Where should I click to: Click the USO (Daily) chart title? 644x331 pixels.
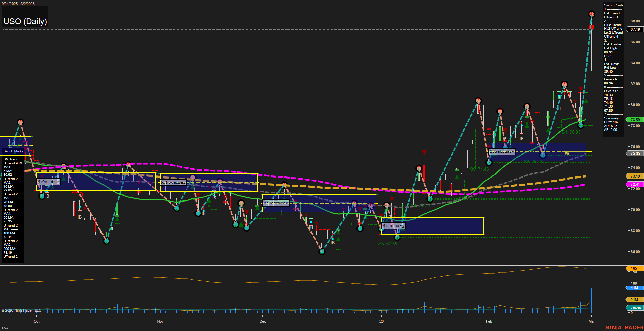[x=25, y=21]
